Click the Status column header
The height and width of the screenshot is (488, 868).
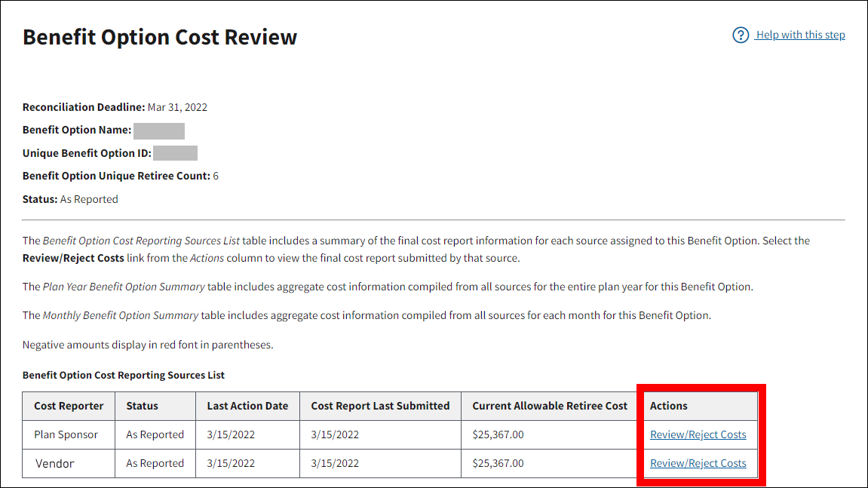[x=142, y=406]
